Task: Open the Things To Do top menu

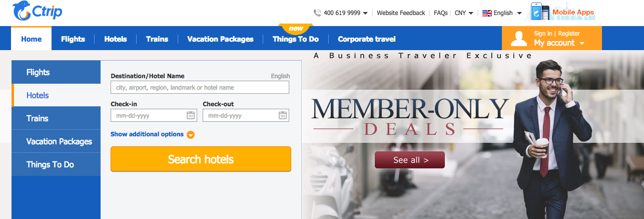Action: coord(296,39)
